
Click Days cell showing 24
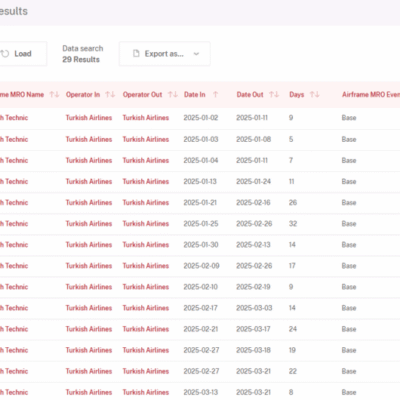(293, 329)
